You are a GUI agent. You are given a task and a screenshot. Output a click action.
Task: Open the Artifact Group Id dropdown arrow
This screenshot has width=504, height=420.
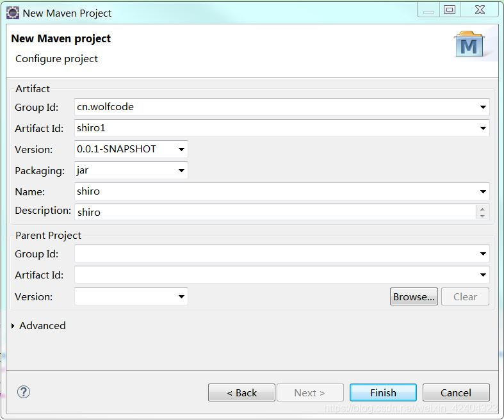(x=483, y=107)
